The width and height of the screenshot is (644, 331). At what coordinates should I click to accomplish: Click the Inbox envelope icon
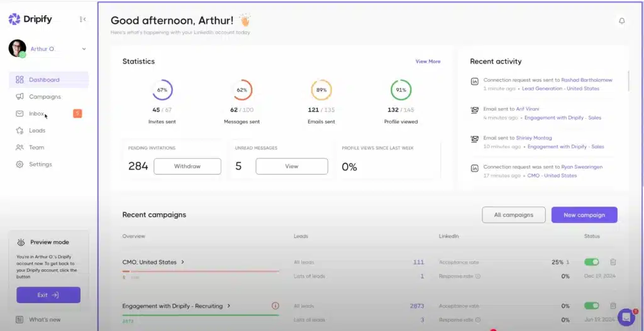pos(19,114)
